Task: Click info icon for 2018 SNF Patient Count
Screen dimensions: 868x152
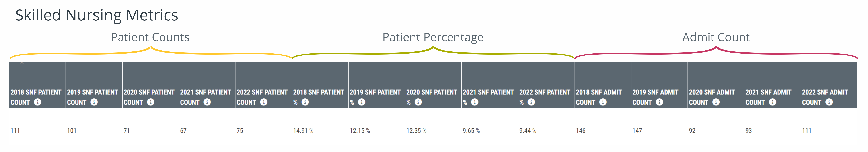Action: [x=38, y=102]
